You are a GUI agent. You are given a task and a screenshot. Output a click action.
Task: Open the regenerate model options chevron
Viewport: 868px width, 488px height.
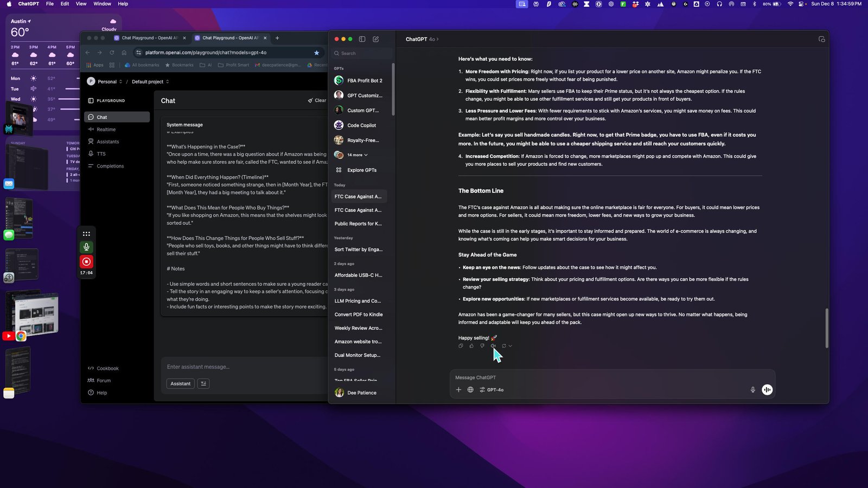point(510,346)
